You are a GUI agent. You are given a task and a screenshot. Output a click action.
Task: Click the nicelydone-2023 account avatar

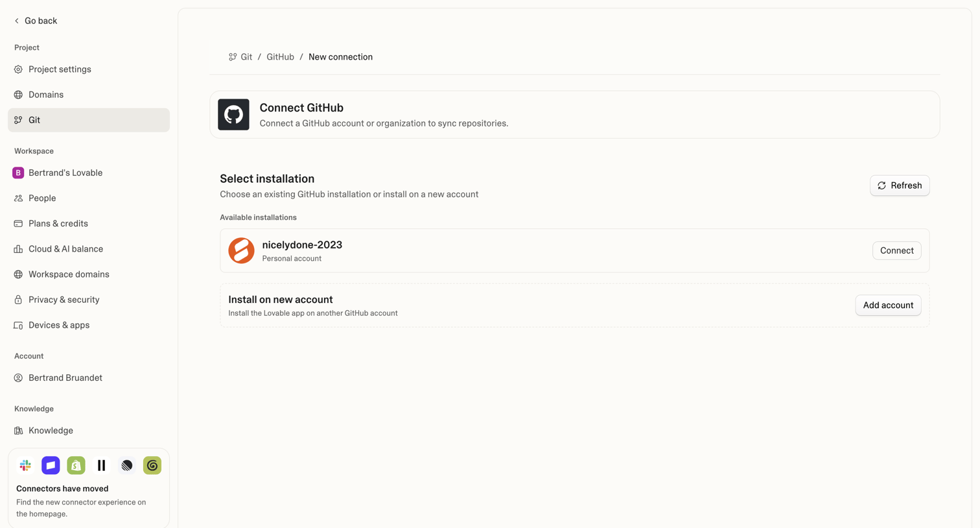[x=241, y=250]
